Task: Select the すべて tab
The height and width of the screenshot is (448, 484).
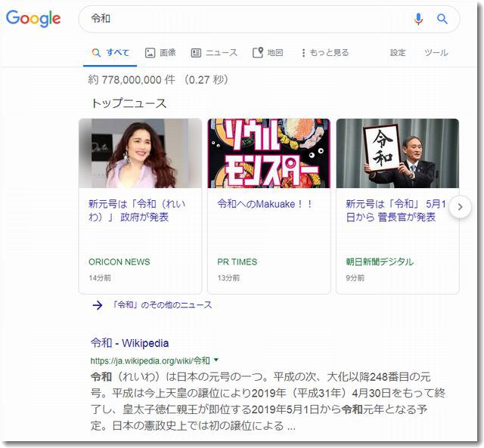Action: pos(110,53)
